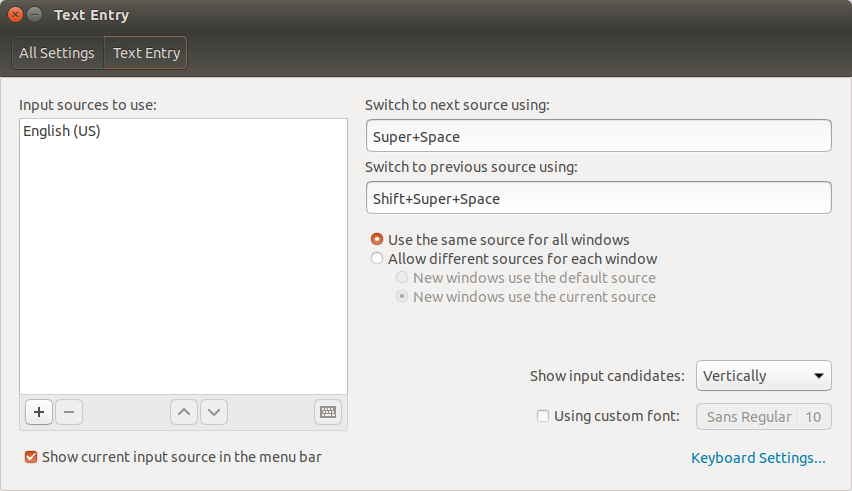The width and height of the screenshot is (852, 491).
Task: Toggle Show current input source in menu bar
Action: point(31,457)
